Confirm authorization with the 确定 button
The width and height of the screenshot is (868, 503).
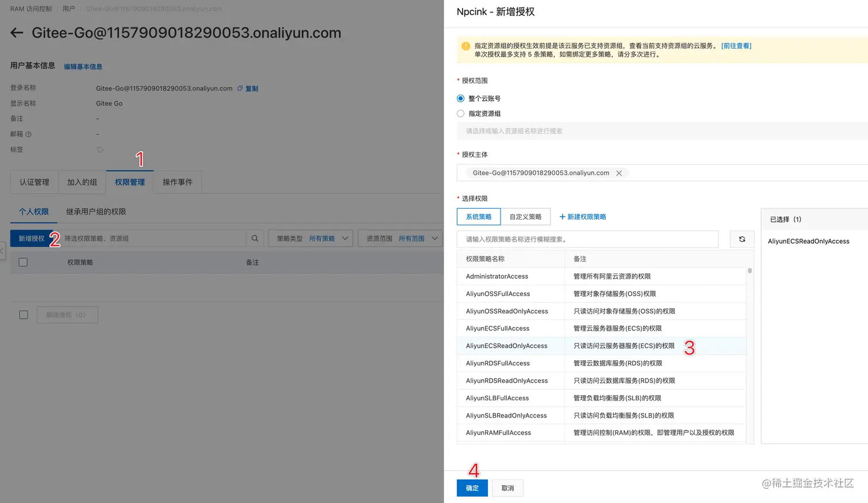pos(472,488)
